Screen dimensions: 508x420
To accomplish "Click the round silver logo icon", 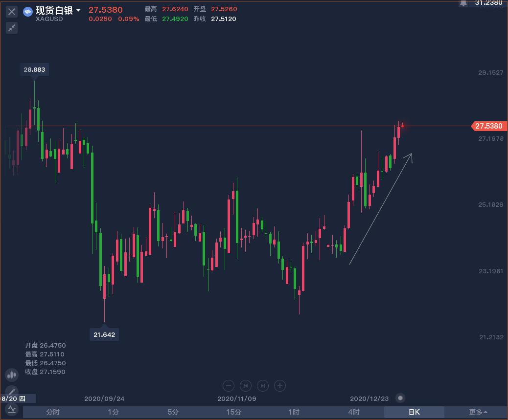I will click(x=28, y=12).
